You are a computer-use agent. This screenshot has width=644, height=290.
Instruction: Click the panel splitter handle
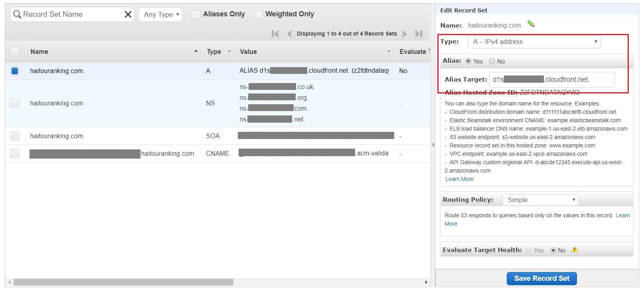pos(433,145)
